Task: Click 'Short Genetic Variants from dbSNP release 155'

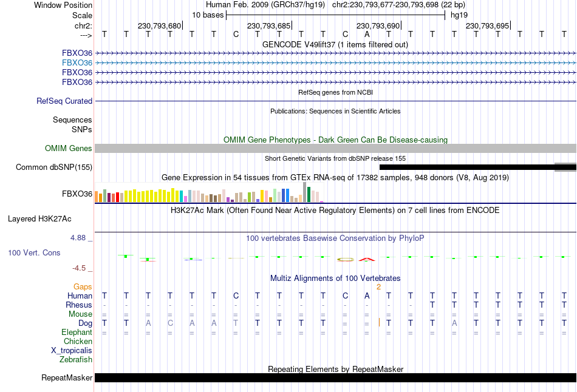Action: (x=335, y=158)
